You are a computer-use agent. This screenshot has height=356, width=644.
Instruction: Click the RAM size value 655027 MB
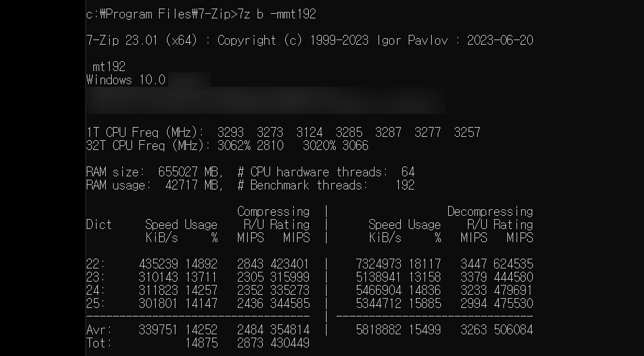[x=191, y=172]
